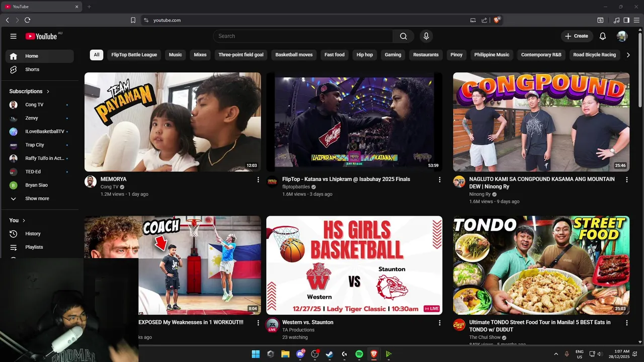Go back with browser back arrow
Image resolution: width=644 pixels, height=362 pixels.
click(x=7, y=20)
